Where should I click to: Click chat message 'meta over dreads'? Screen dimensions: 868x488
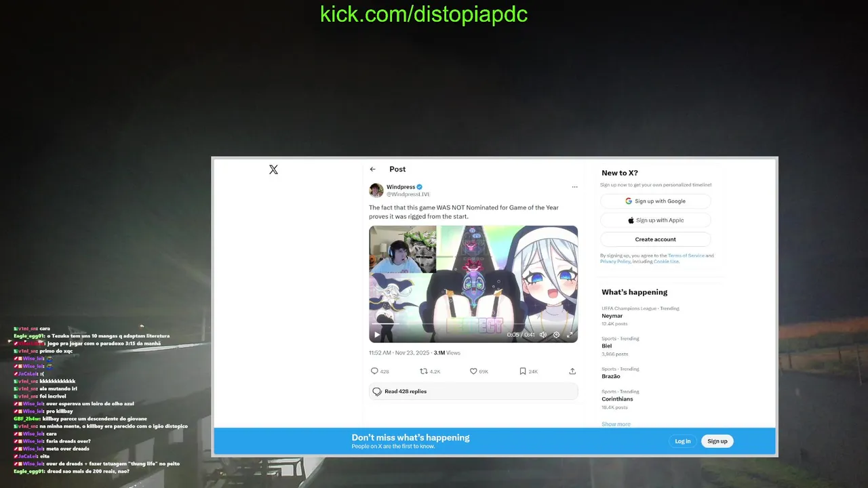point(68,449)
